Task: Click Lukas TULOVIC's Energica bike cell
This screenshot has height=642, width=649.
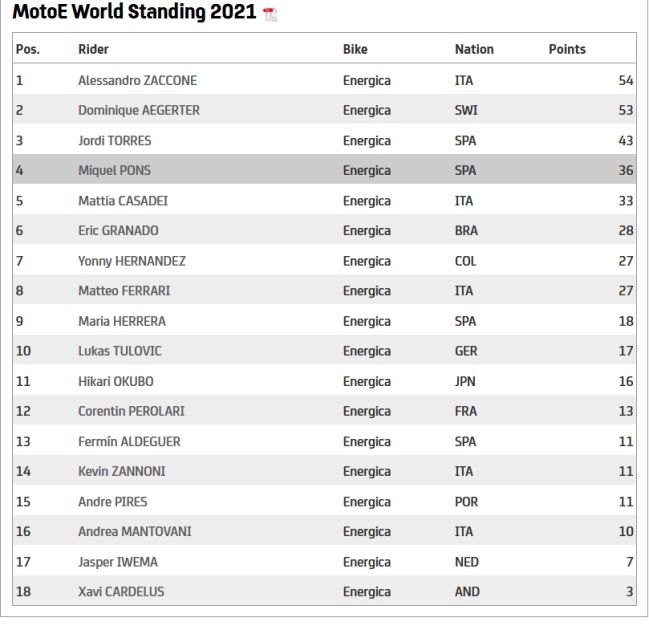Action: click(x=367, y=351)
